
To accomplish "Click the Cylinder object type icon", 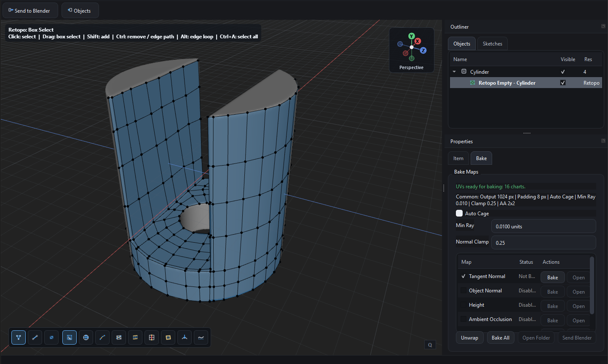I will coord(464,72).
